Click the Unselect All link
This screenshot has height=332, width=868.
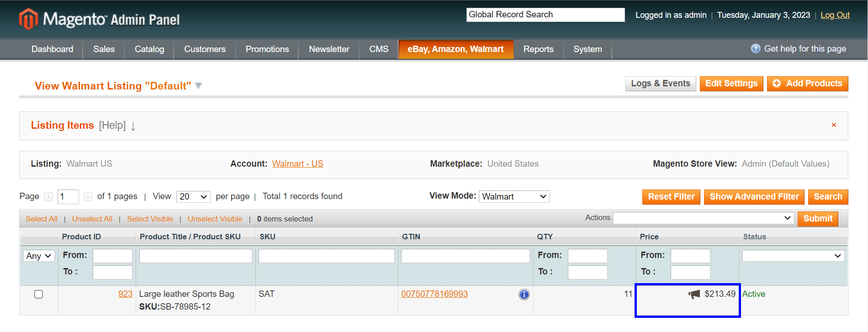pos(92,219)
